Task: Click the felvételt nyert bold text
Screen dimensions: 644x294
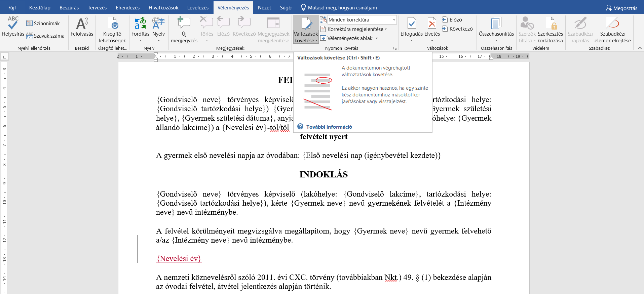Action: [x=324, y=136]
